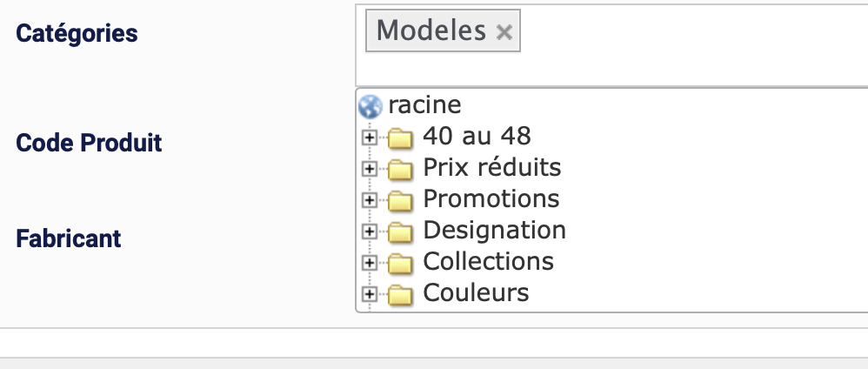Image resolution: width=868 pixels, height=369 pixels.
Task: Expand the Prix réduits node
Action: pyautogui.click(x=370, y=169)
